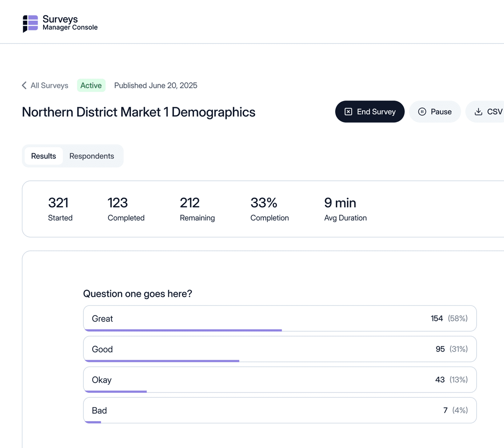The height and width of the screenshot is (448, 504).
Task: Pause the active survey
Action: (x=435, y=112)
